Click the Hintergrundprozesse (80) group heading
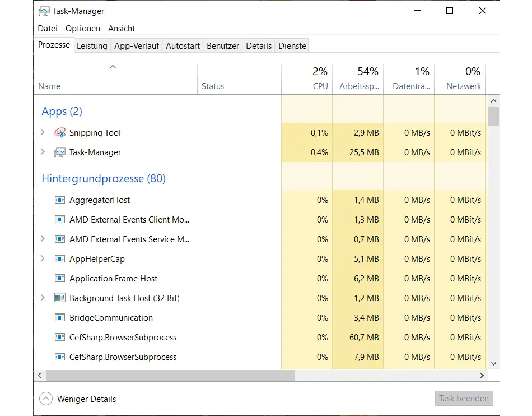The width and height of the screenshot is (532, 416). 104,179
